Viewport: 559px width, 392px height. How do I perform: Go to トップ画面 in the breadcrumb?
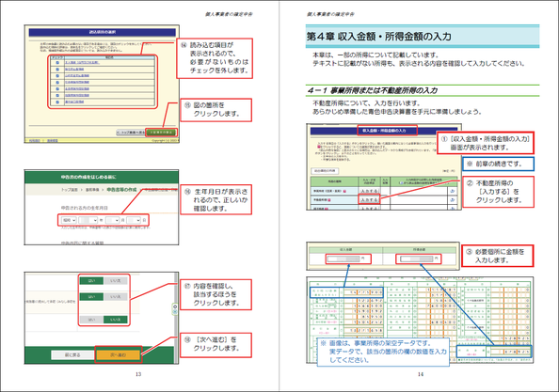70,190
